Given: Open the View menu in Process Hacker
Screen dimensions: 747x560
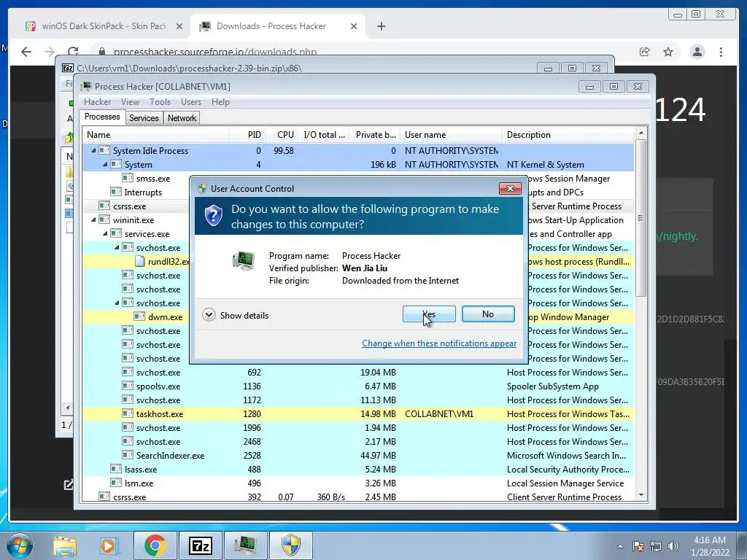Looking at the screenshot, I should click(x=130, y=102).
